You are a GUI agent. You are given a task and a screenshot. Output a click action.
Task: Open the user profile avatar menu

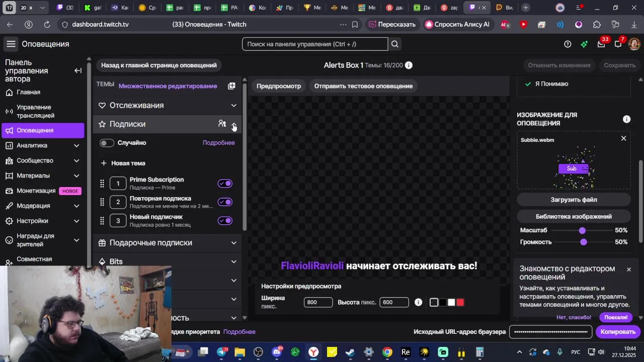pos(634,44)
